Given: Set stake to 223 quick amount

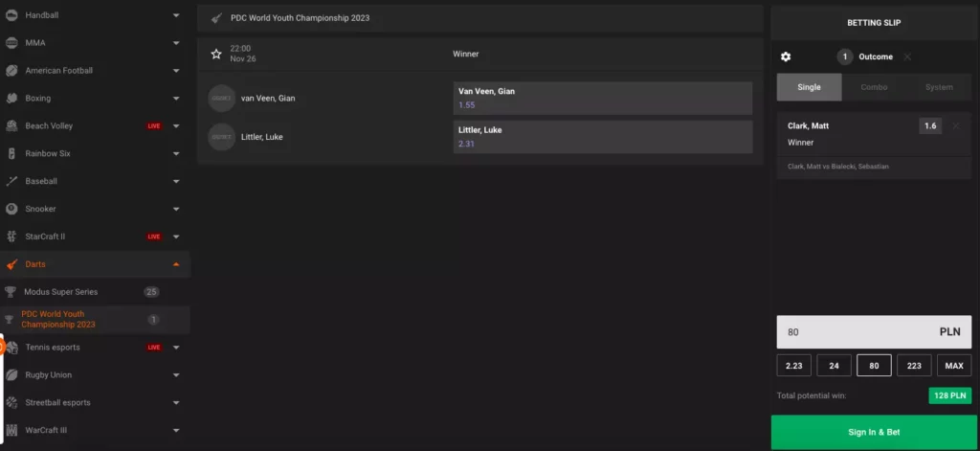Looking at the screenshot, I should [x=914, y=366].
